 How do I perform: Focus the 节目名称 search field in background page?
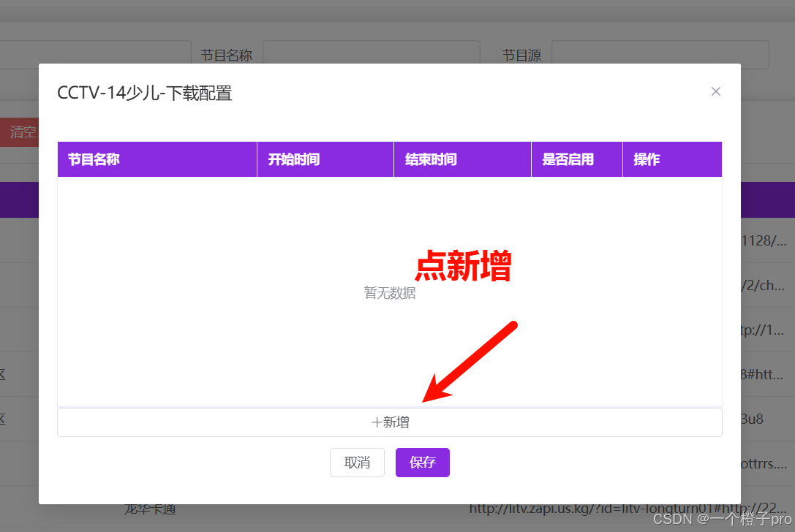[371, 52]
